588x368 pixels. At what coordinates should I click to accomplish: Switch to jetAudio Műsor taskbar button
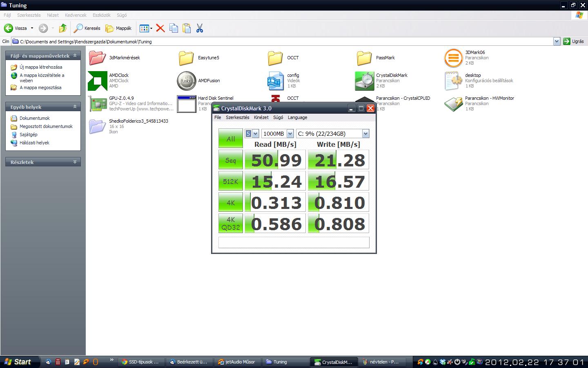238,362
